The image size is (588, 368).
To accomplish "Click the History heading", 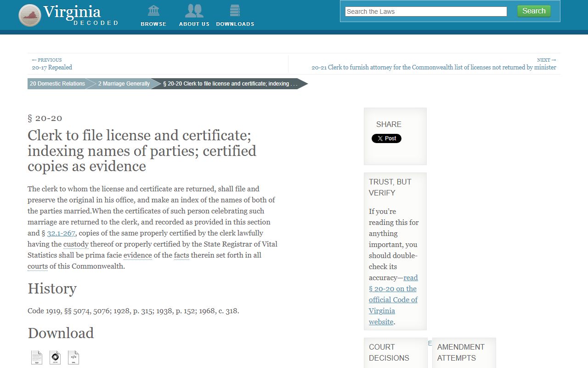I will click(x=52, y=288).
